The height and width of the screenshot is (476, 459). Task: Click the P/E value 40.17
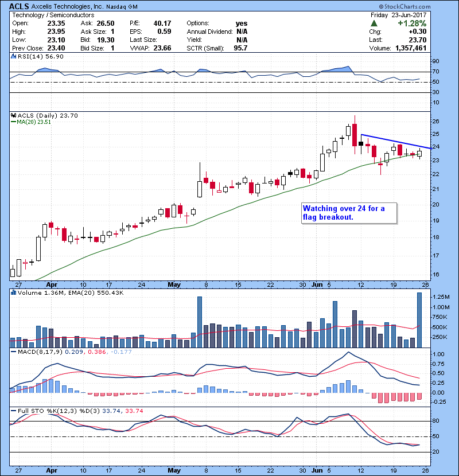coord(162,24)
